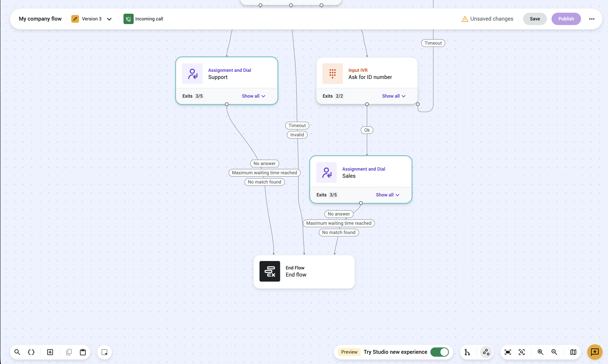Click the Ok connector label
The height and width of the screenshot is (364, 608).
click(367, 130)
